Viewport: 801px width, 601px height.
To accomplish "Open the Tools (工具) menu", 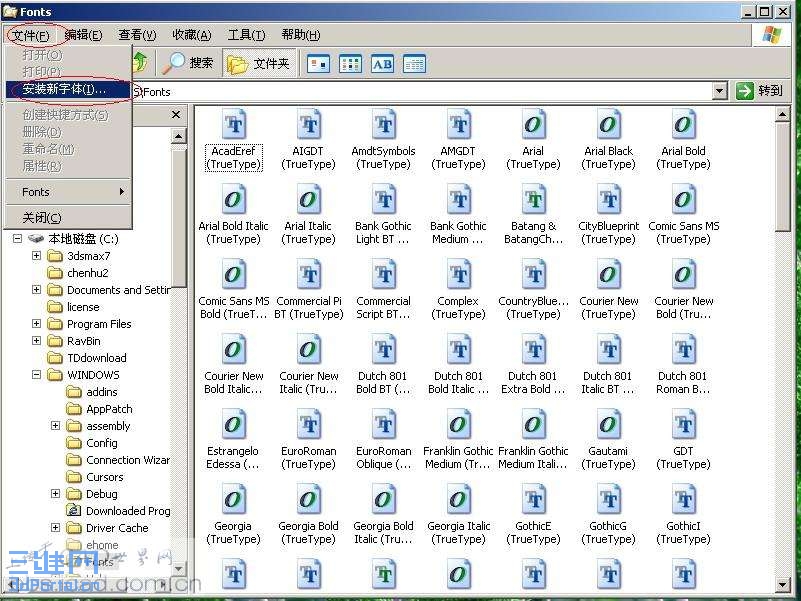I will point(246,35).
